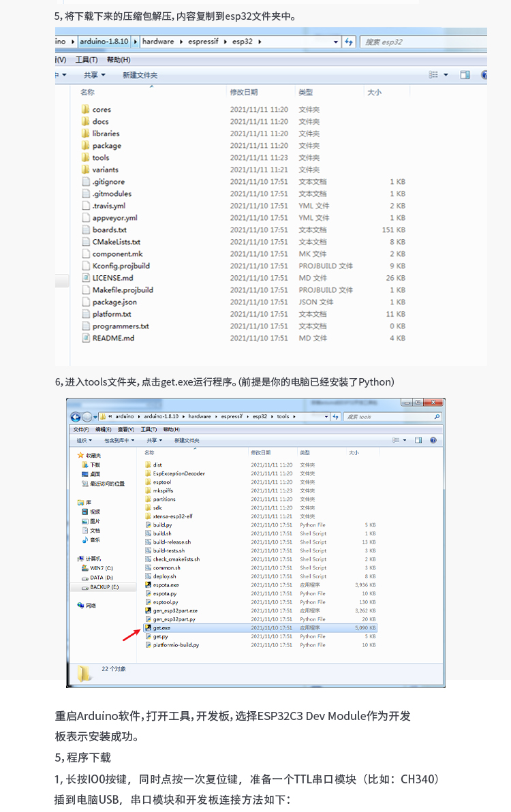Open the help icon in tools window toolbar
511x812 pixels.
[x=433, y=441]
